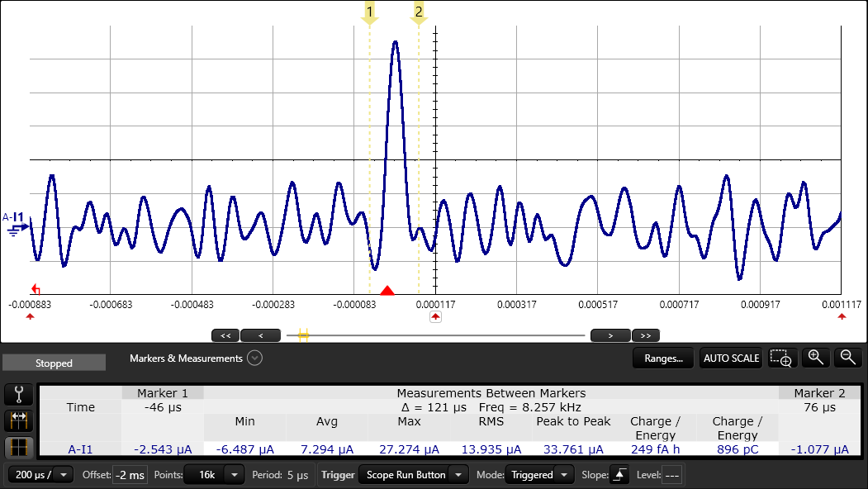Expand the Markers & Measurements menu
The image size is (868, 489).
255,358
